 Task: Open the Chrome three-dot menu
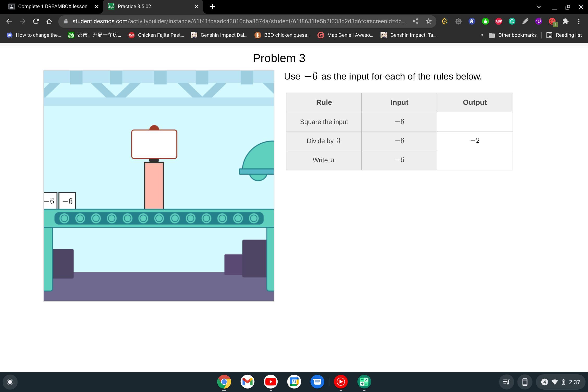tap(579, 21)
